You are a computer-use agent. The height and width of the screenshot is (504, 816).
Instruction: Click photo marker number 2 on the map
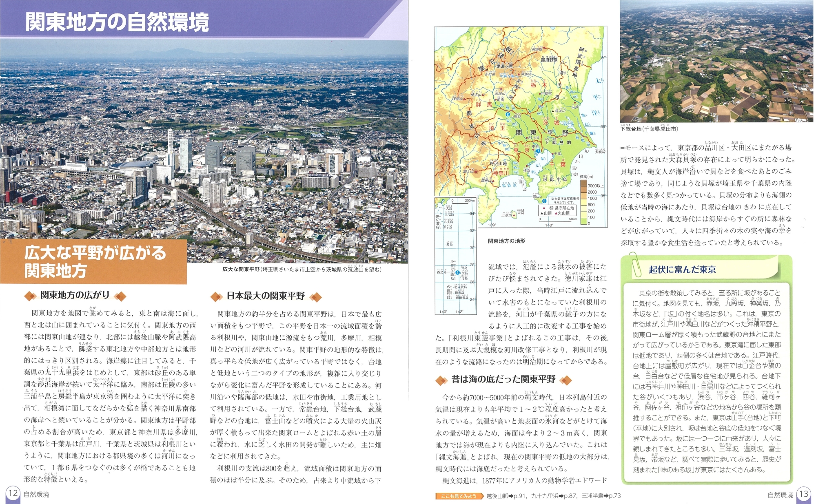pos(508,114)
